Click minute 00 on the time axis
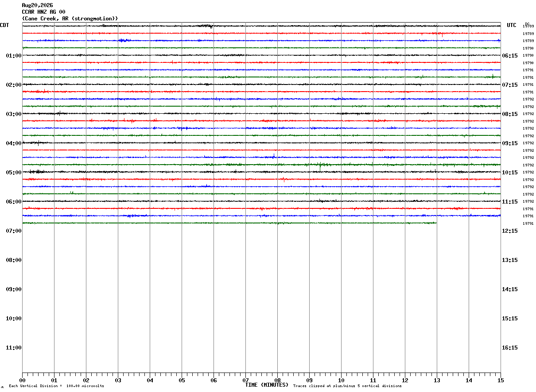 22,380
